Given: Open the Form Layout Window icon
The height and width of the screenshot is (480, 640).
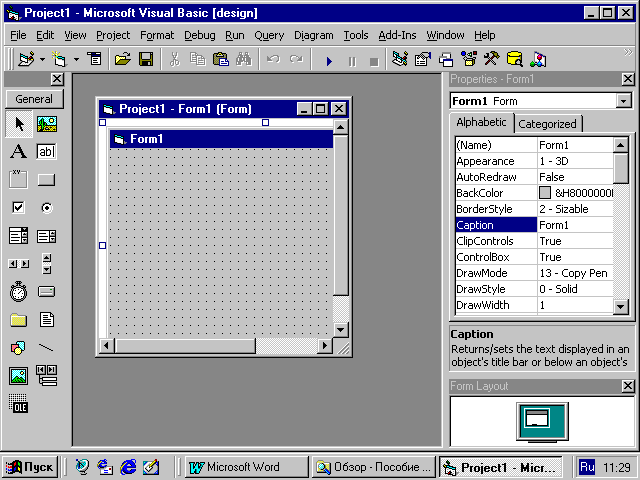Looking at the screenshot, I should (446, 60).
